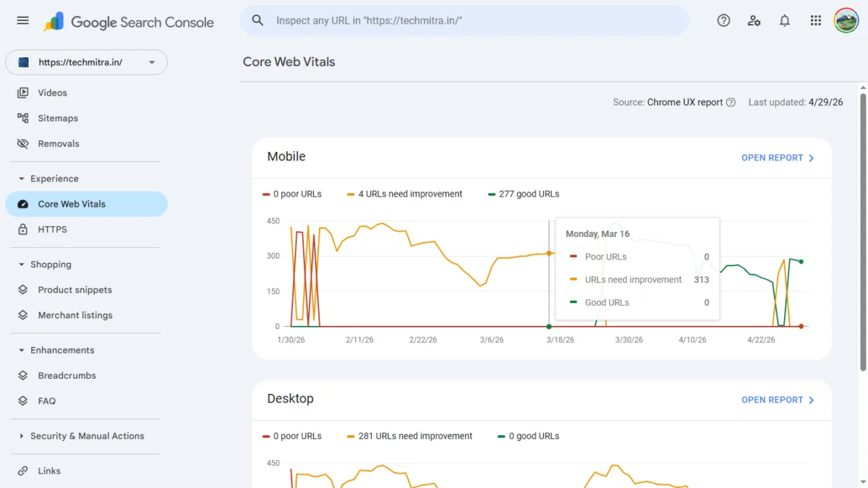Click the Videos sidebar icon
868x488 pixels.
23,93
